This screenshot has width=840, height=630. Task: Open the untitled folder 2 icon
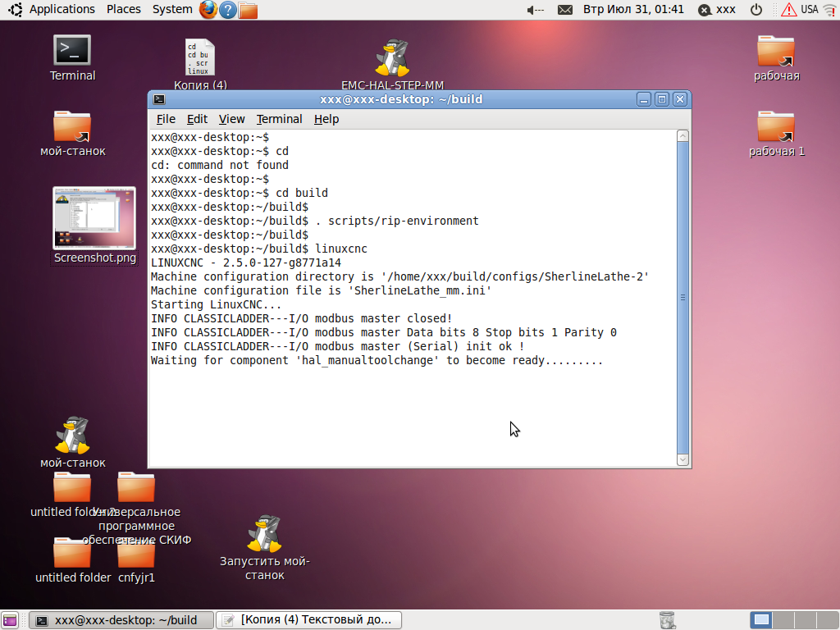pos(72,487)
